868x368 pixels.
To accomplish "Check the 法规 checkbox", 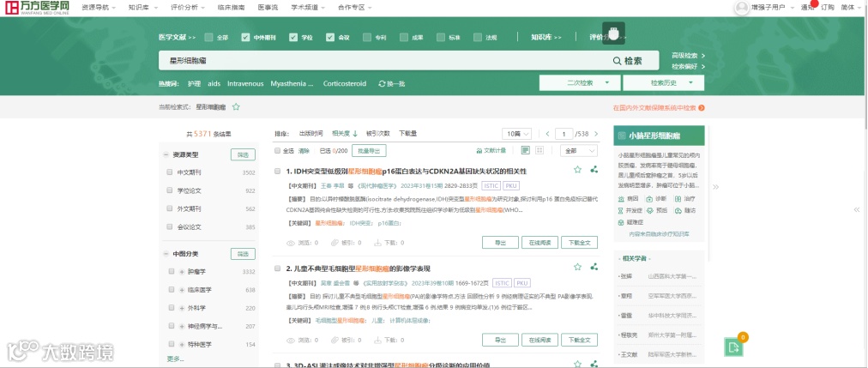I will coord(478,38).
